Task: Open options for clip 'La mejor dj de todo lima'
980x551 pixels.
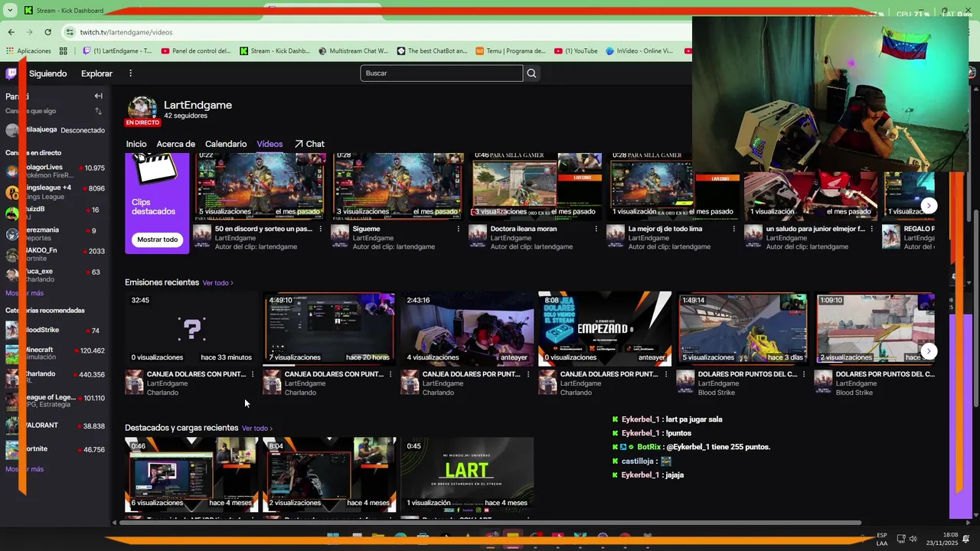Action: [733, 229]
